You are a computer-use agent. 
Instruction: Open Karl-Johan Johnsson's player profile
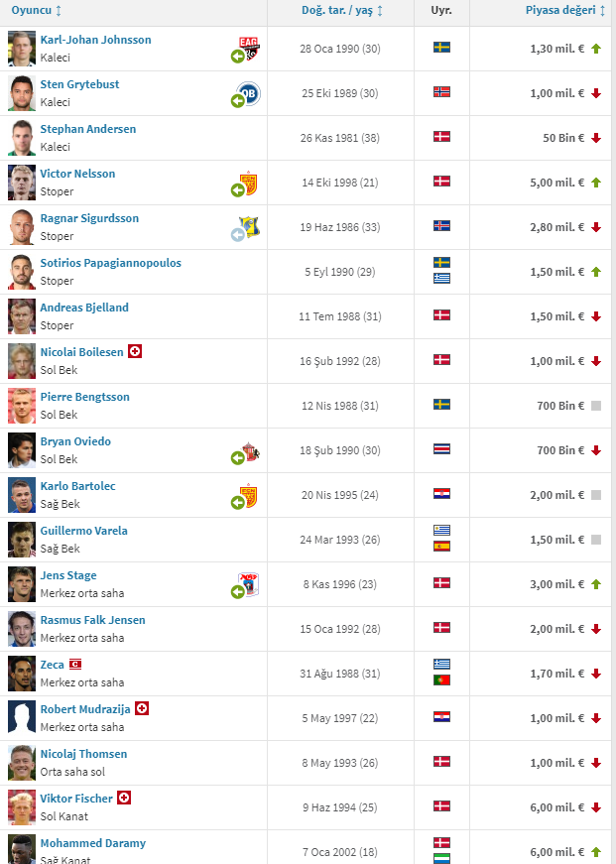click(96, 40)
